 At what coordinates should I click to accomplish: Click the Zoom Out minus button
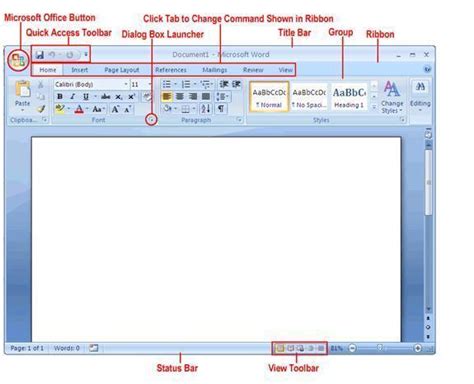tap(352, 348)
